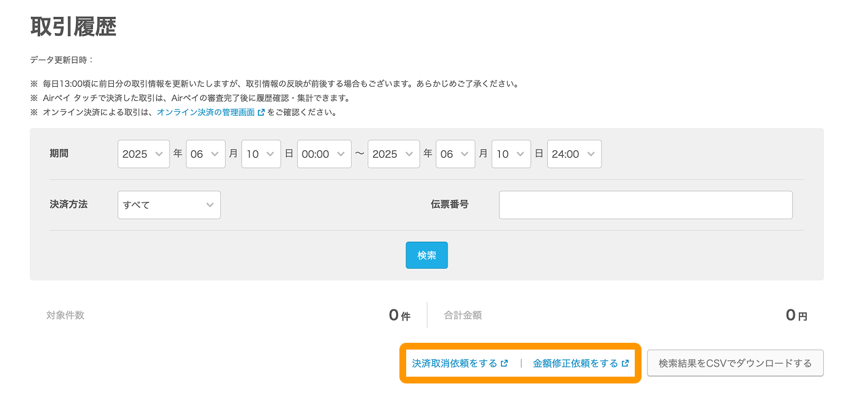Click the 金額修正依頼をする link
The height and width of the screenshot is (397, 868).
click(575, 363)
